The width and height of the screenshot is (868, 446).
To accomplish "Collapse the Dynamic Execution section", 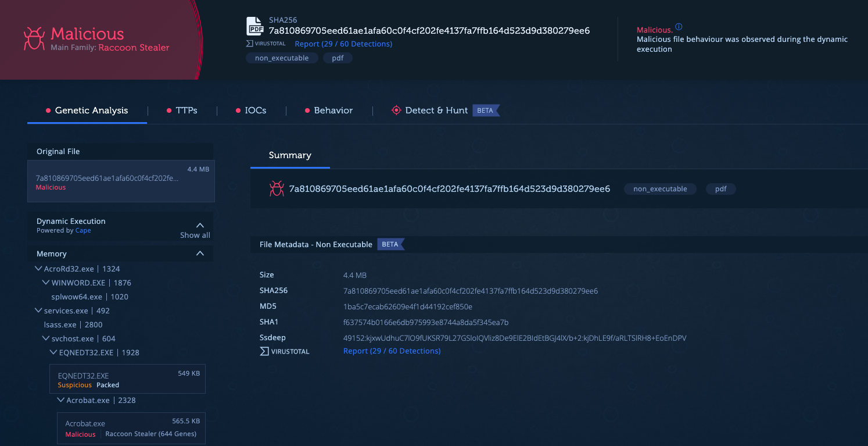I will 200,225.
